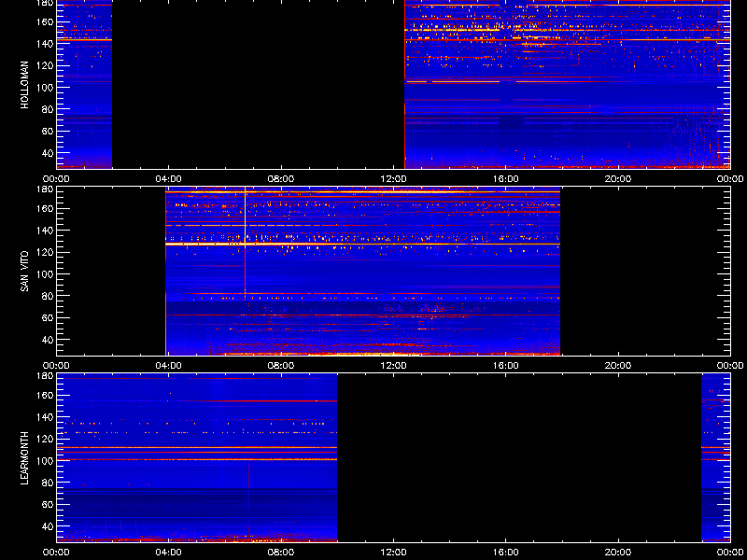Click the SAN VITO station axis label
747x560 pixels.
pyautogui.click(x=25, y=272)
